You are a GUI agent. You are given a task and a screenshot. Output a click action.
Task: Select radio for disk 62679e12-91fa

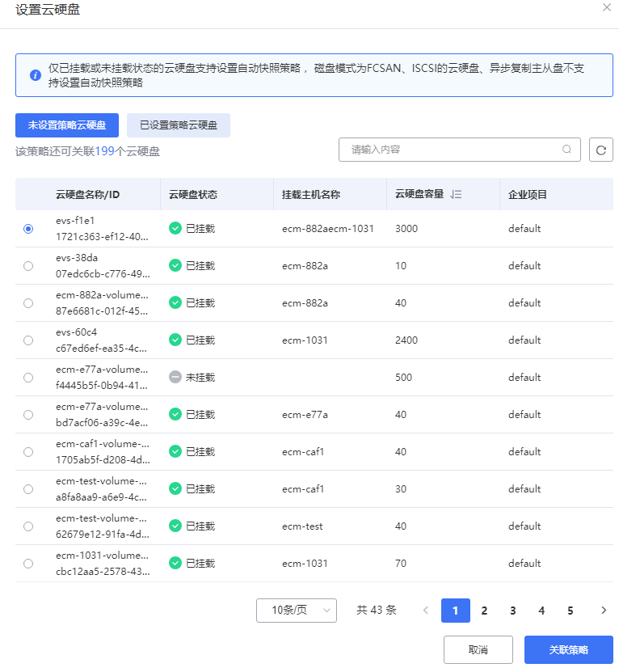[x=28, y=526]
